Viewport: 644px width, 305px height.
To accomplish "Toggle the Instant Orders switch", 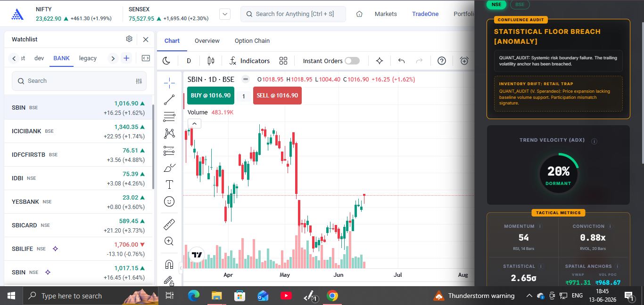I will (352, 61).
